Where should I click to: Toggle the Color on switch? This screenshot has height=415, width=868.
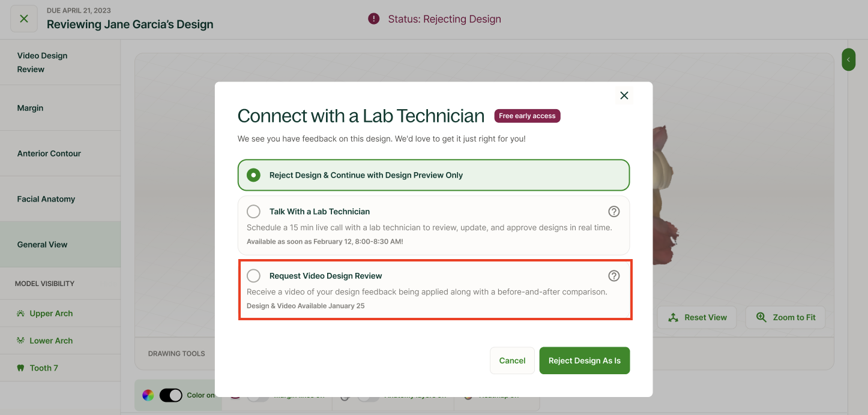(170, 395)
